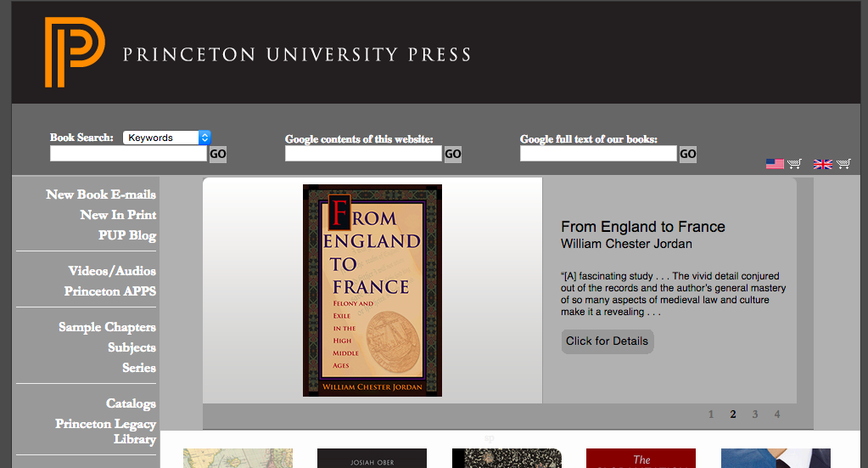Open the Videos/Audios section
This screenshot has height=468, width=868.
[112, 271]
